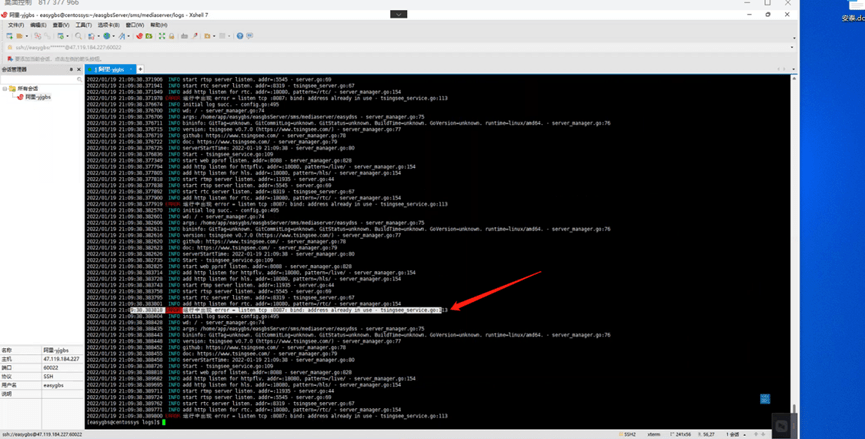Click the green Xagent toolbar icon
This screenshot has width=865, height=439.
coord(149,36)
